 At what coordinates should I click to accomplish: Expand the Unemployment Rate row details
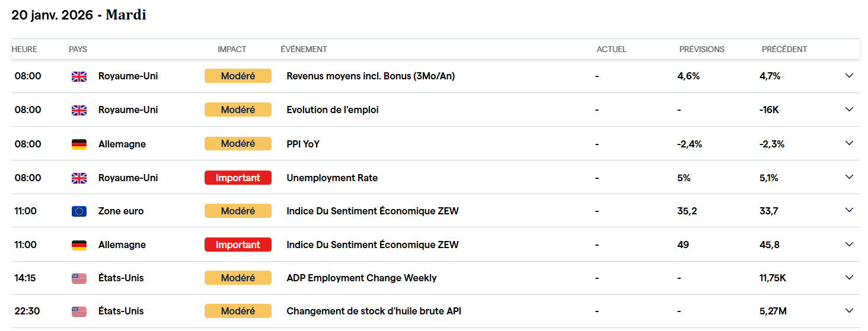coord(849,177)
